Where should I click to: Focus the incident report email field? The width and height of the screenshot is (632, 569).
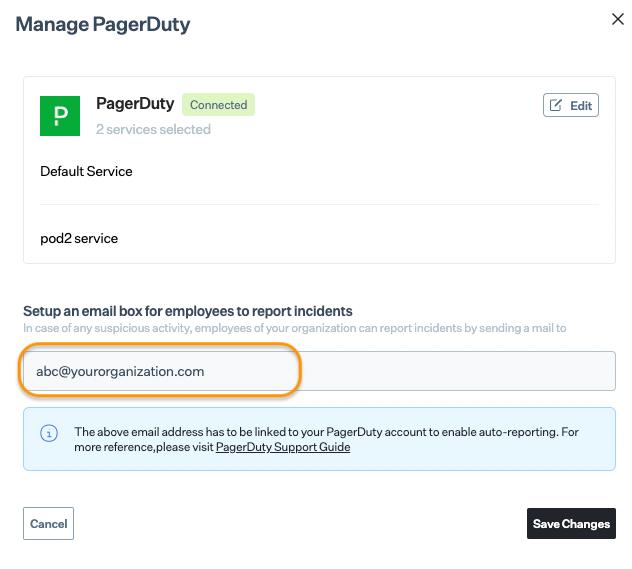(319, 371)
